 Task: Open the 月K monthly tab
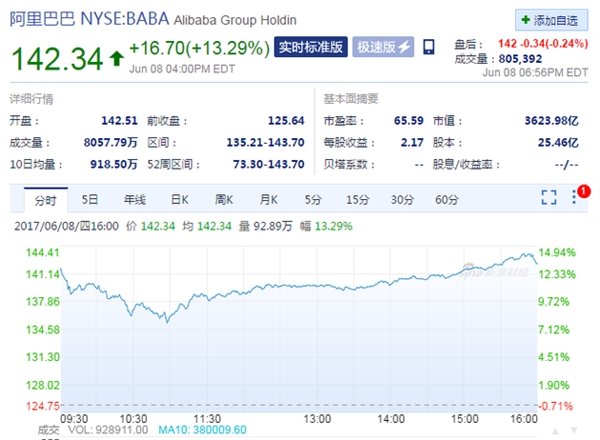coord(269,199)
